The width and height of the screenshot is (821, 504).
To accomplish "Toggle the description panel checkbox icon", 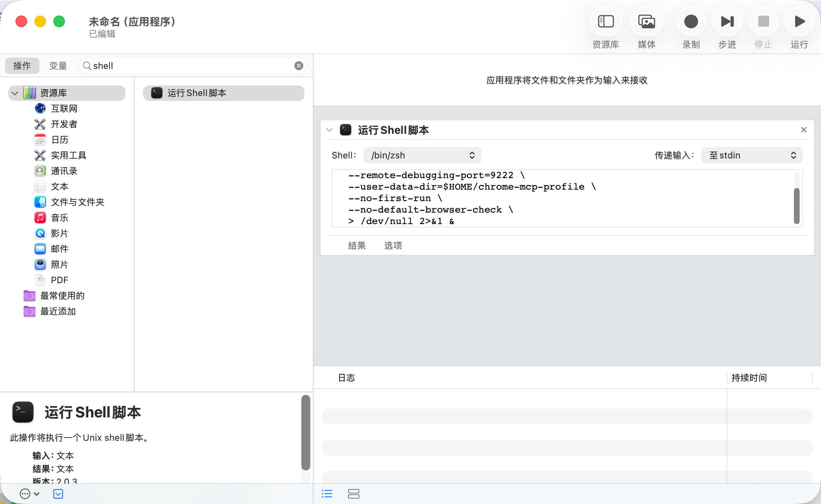I will click(58, 494).
